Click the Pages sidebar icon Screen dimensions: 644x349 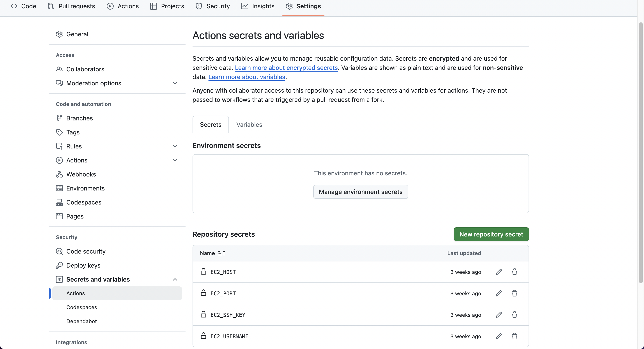click(60, 216)
